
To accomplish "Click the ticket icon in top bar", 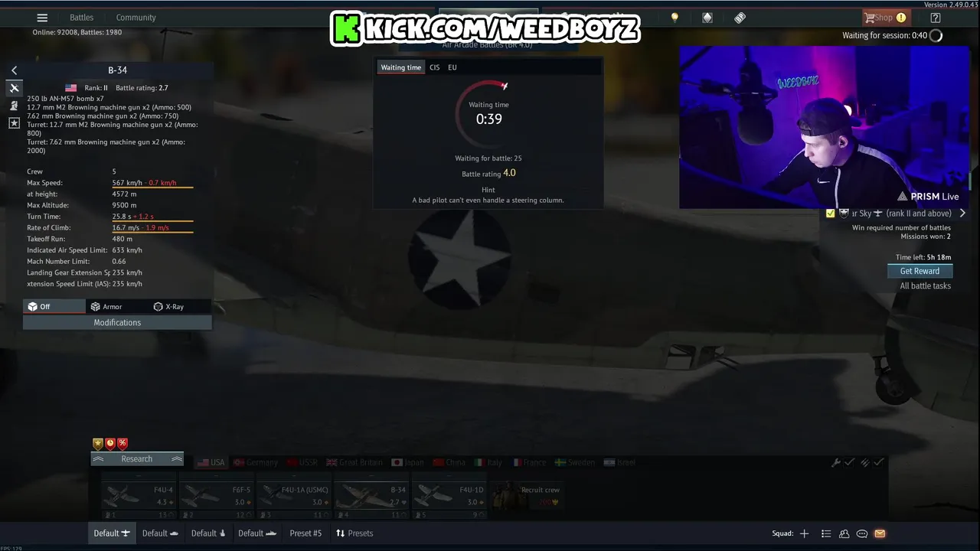I will coord(740,18).
